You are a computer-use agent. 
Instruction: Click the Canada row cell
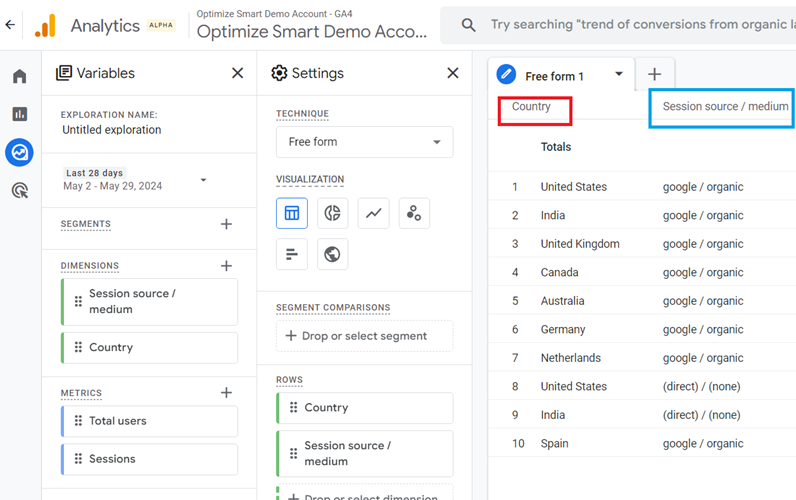pyautogui.click(x=559, y=273)
